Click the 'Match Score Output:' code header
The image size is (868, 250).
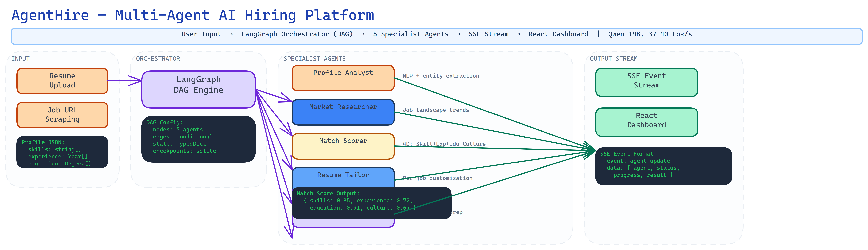click(x=328, y=194)
